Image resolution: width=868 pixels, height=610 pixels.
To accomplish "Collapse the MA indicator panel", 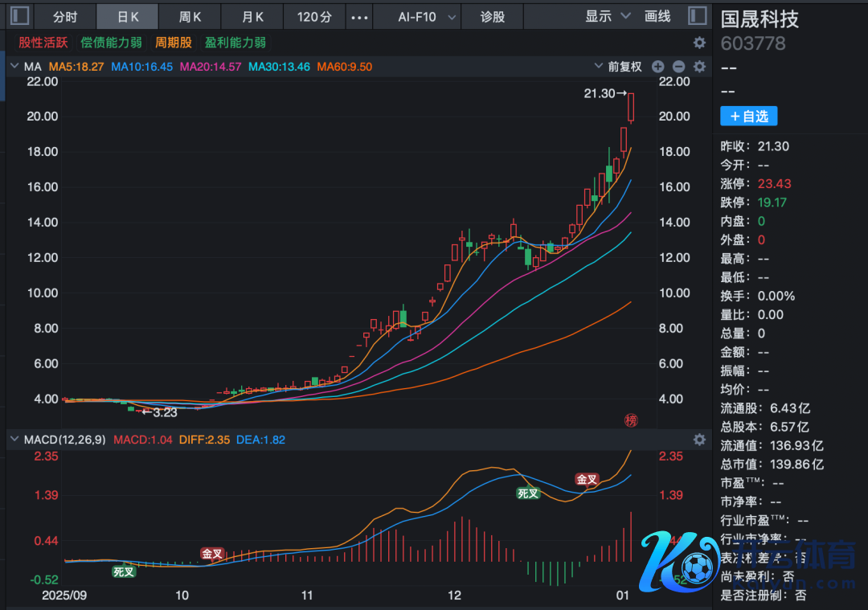I will (14, 67).
